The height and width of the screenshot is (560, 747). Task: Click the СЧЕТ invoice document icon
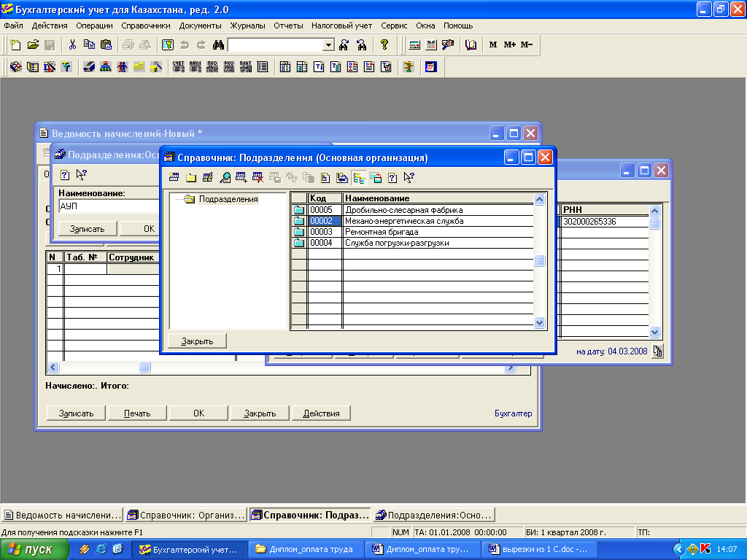point(179,66)
